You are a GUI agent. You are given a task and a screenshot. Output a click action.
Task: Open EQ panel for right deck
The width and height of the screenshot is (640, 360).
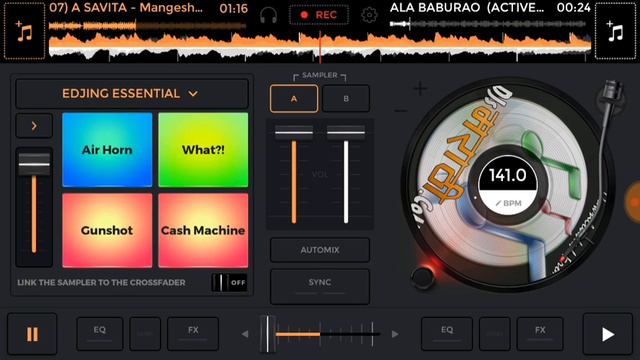(x=447, y=333)
